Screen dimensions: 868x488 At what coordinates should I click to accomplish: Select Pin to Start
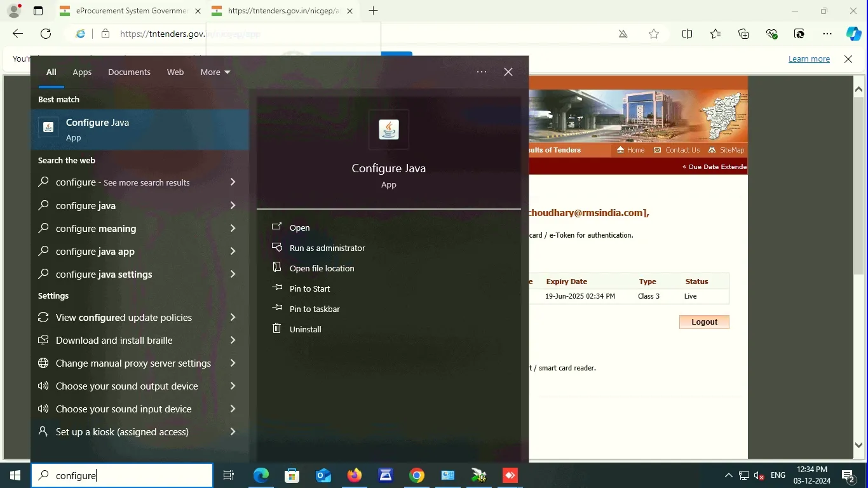click(309, 288)
